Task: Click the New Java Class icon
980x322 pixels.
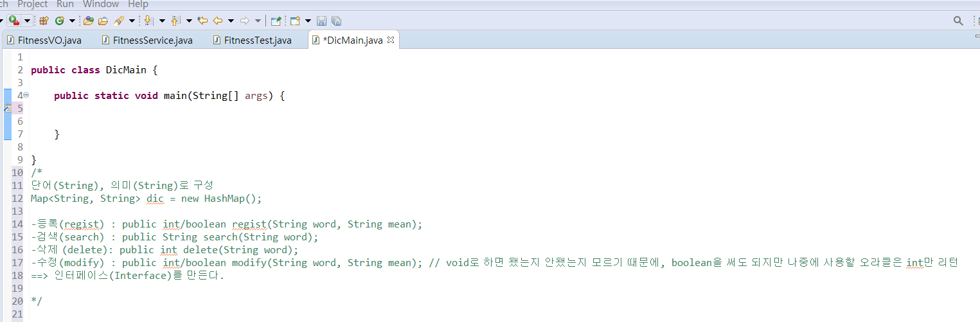Action: click(x=60, y=21)
